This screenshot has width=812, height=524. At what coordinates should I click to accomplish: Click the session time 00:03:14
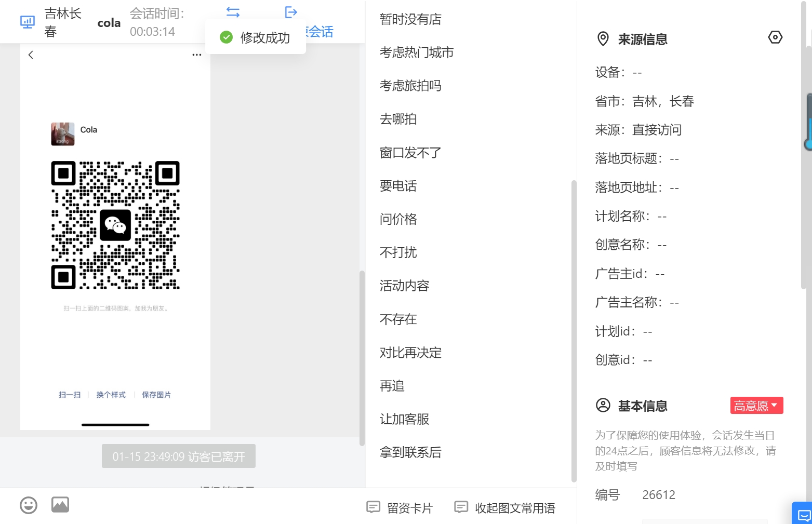152,32
